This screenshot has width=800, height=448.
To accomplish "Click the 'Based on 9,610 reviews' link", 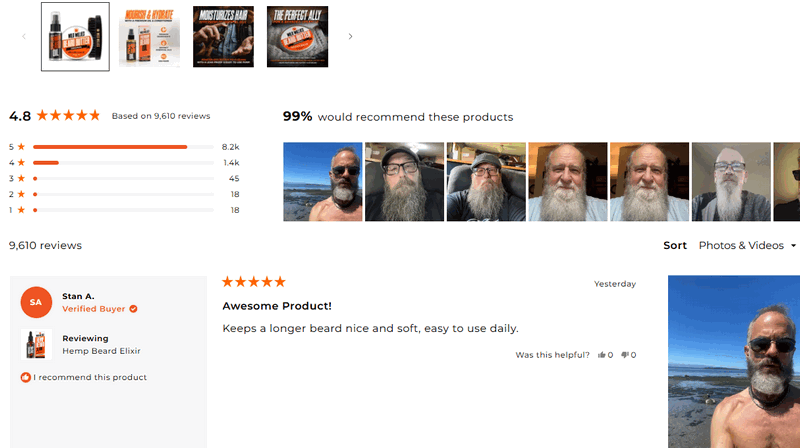I will click(x=161, y=116).
